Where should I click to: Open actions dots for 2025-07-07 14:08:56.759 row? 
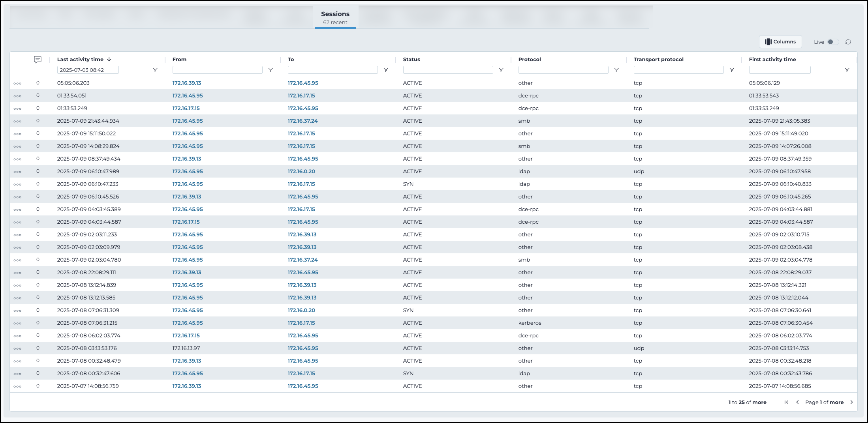[17, 387]
